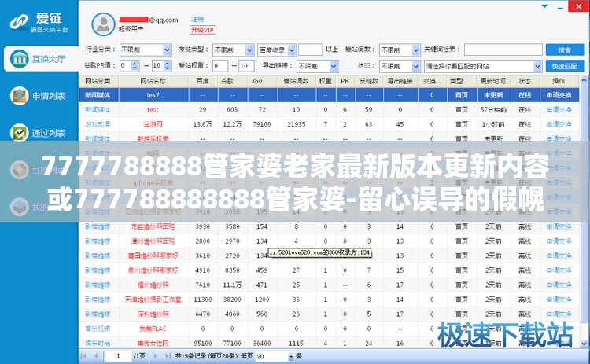Click 申请交换 in the 当游网 row
Image resolution: width=590 pixels, height=364 pixels.
point(559,124)
